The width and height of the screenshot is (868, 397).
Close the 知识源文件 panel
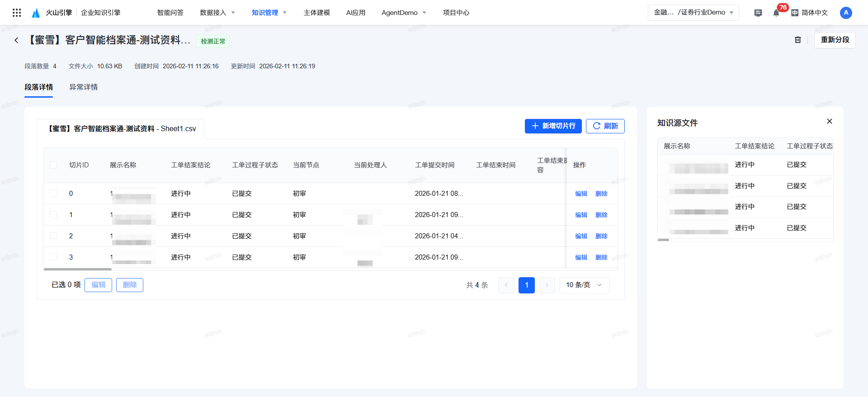[829, 121]
